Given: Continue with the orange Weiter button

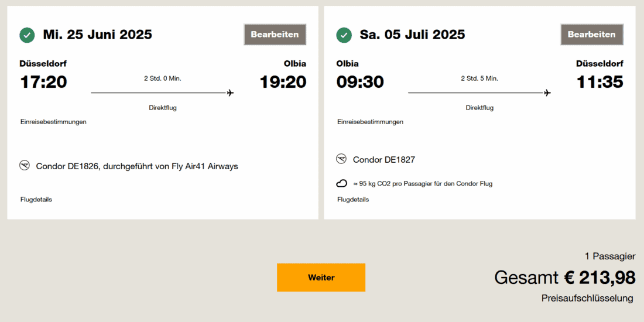Looking at the screenshot, I should (x=321, y=278).
